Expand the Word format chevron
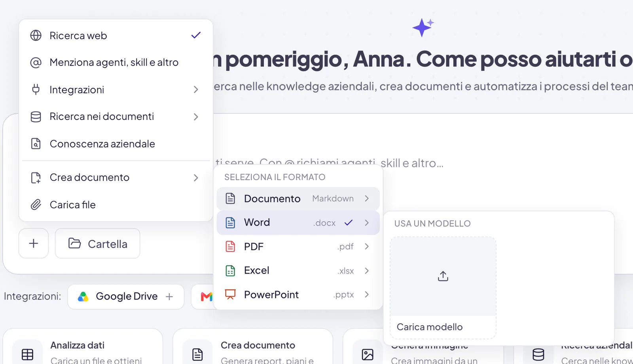 367,223
